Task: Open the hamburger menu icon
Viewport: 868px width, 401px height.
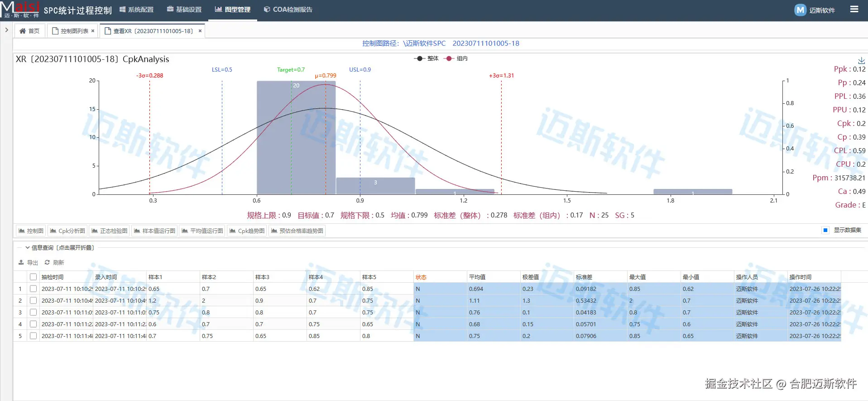Action: pos(854,9)
